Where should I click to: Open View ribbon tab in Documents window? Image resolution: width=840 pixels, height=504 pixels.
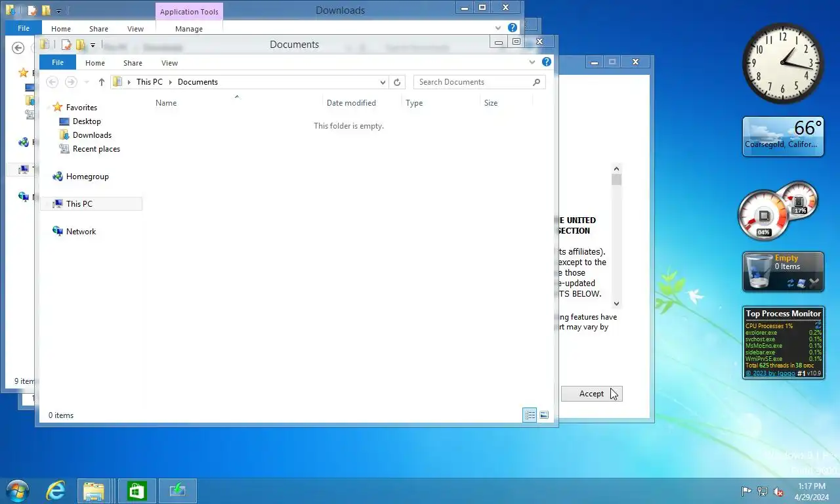click(x=169, y=63)
